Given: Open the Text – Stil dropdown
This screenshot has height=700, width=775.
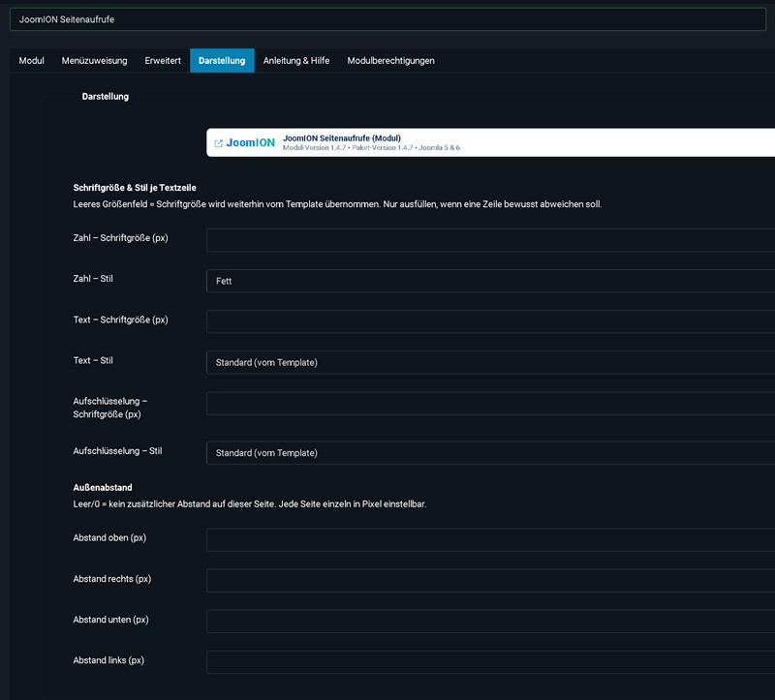Looking at the screenshot, I should point(490,363).
